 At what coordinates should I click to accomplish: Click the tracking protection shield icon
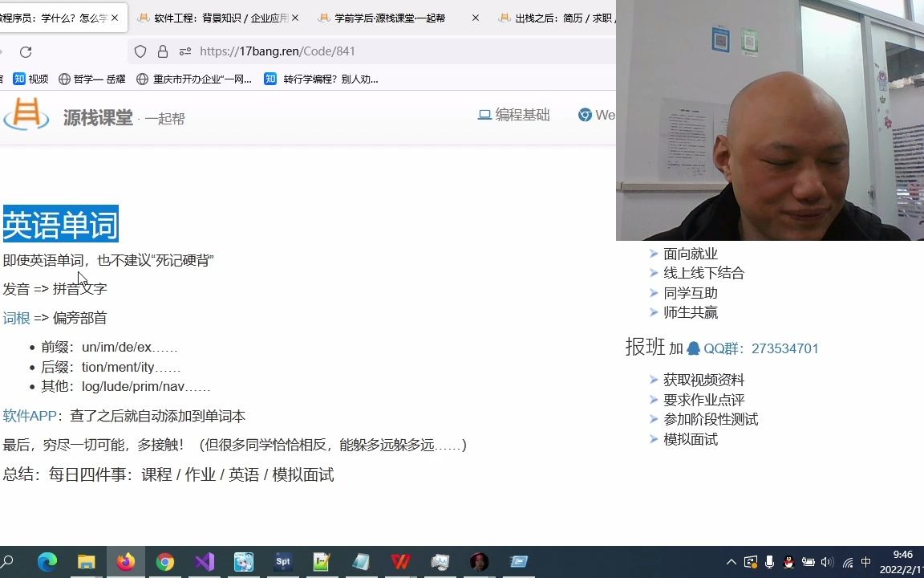(x=140, y=51)
